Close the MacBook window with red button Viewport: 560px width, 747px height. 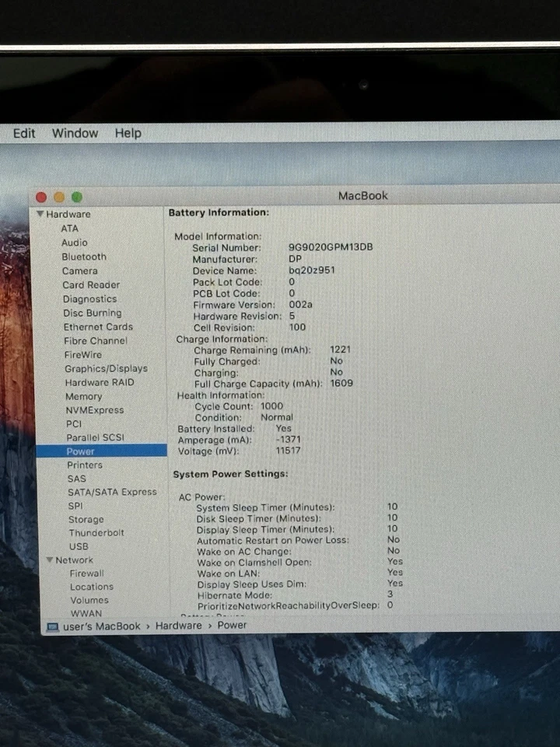41,197
